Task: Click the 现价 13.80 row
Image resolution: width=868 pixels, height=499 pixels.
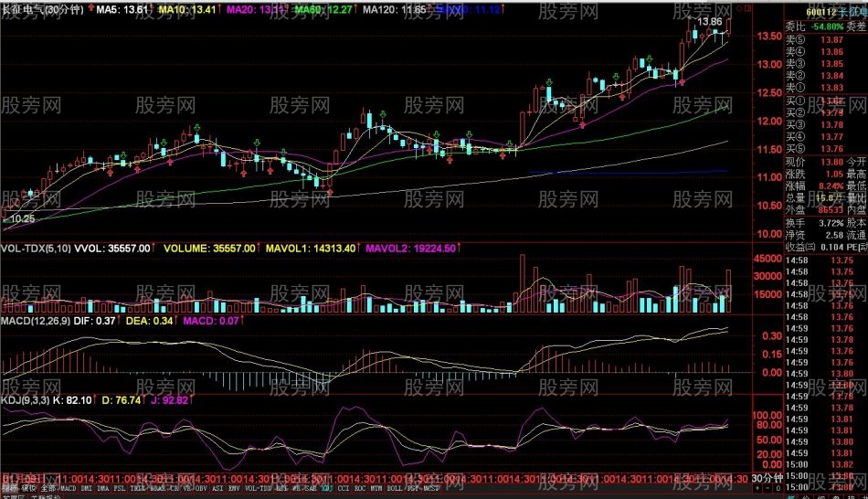Action: (815, 163)
